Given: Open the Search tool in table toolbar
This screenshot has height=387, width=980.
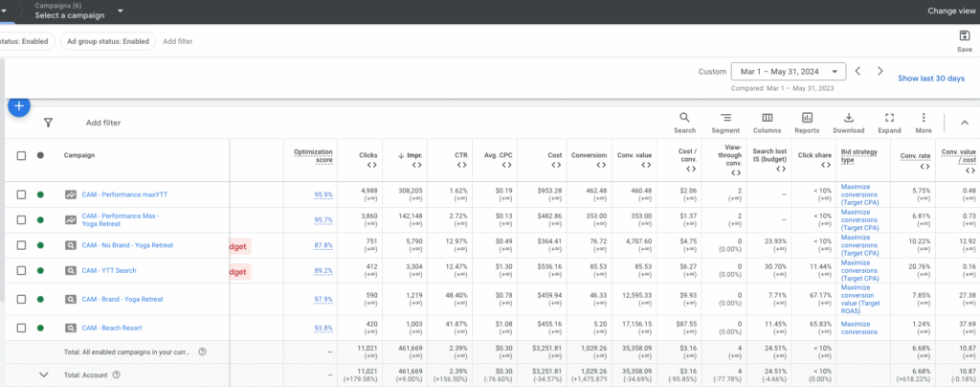Looking at the screenshot, I should pos(684,123).
